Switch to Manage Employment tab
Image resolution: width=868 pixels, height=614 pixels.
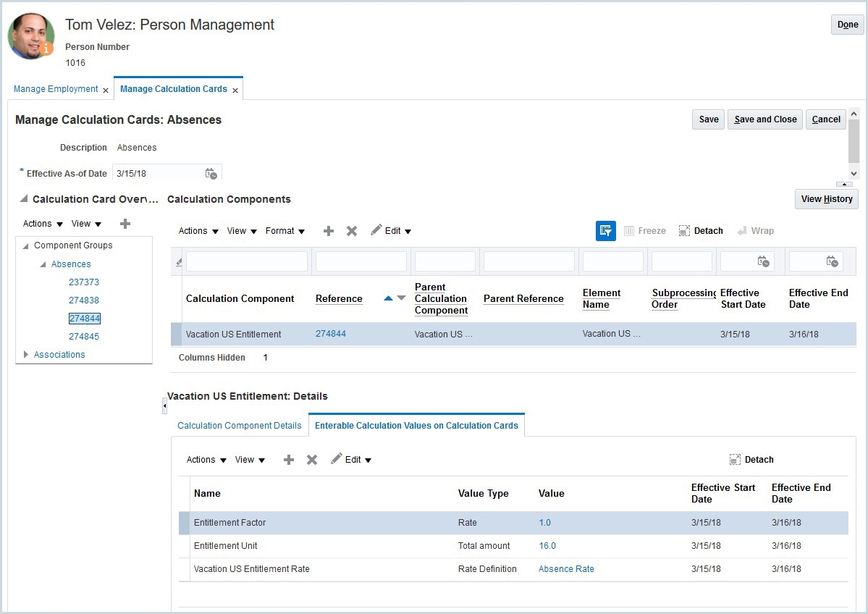tap(56, 89)
